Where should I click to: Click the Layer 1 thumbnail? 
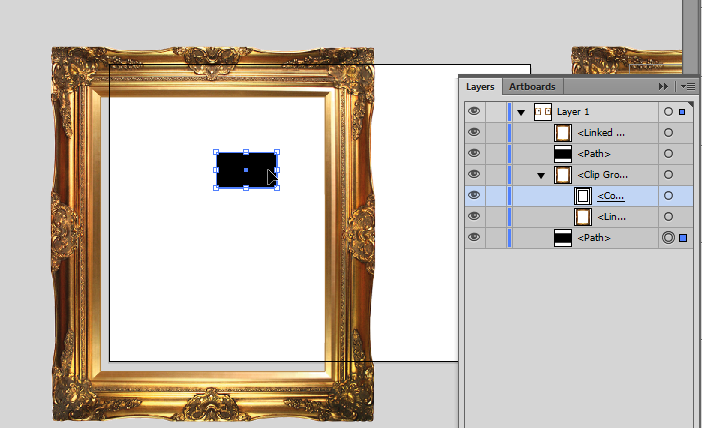[543, 112]
